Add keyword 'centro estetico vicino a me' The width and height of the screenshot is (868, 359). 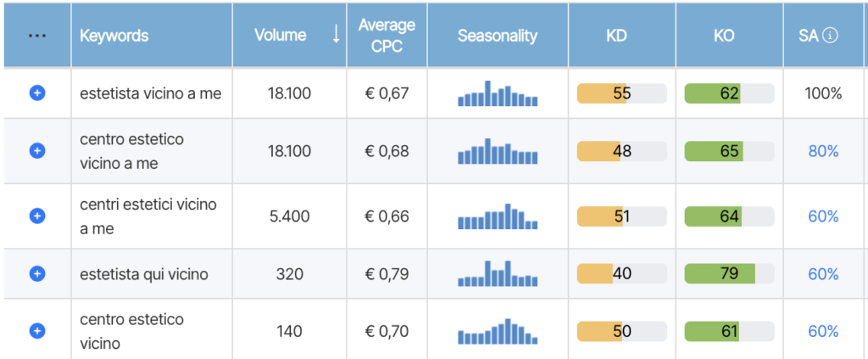pos(36,151)
